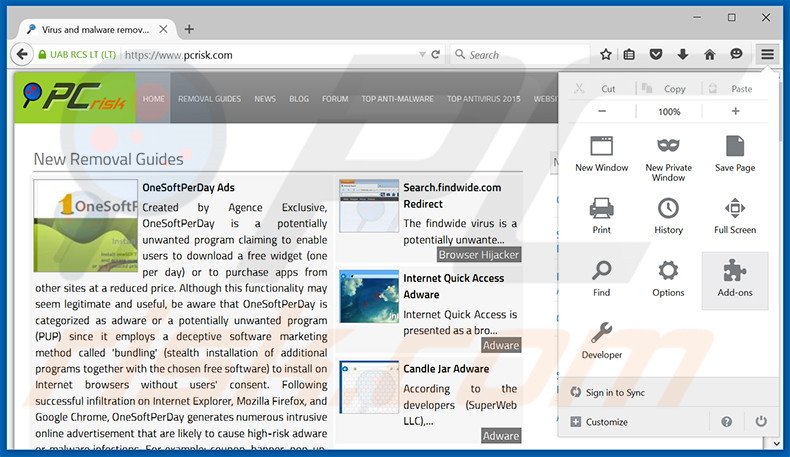Select Print in the menu panel
Image resolution: width=790 pixels, height=457 pixels.
click(x=602, y=216)
